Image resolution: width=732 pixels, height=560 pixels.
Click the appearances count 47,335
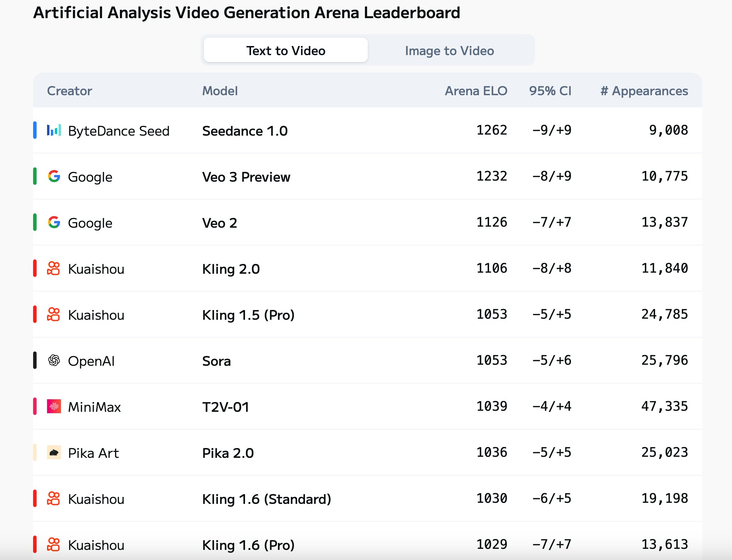665,407
